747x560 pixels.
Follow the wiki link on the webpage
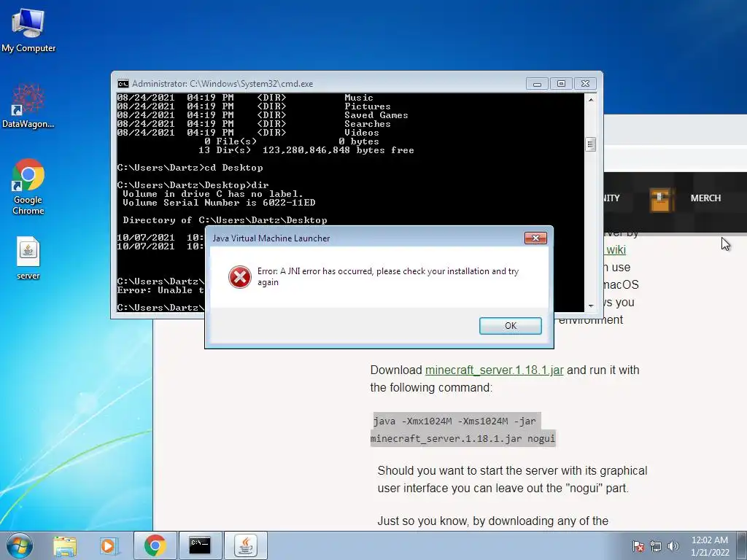pos(616,249)
